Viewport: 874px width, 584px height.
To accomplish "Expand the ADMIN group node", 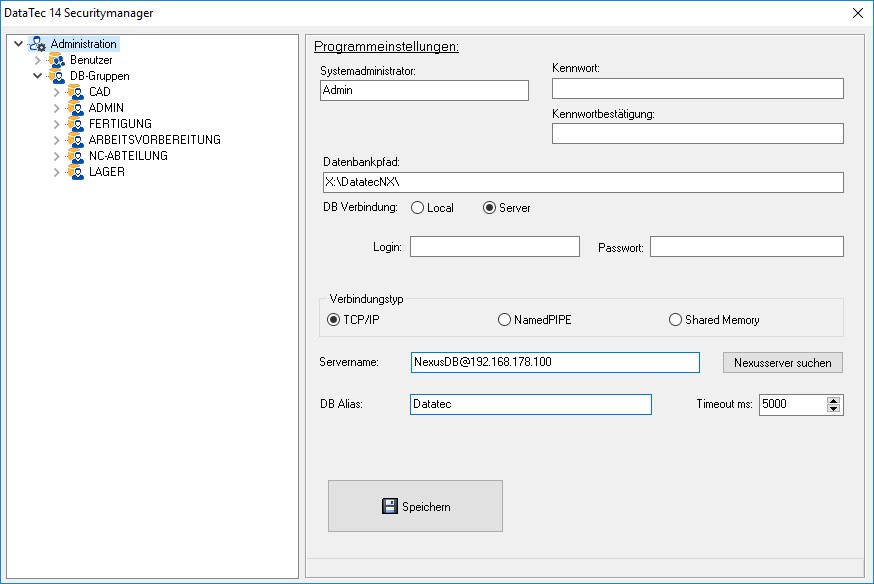I will 56,108.
